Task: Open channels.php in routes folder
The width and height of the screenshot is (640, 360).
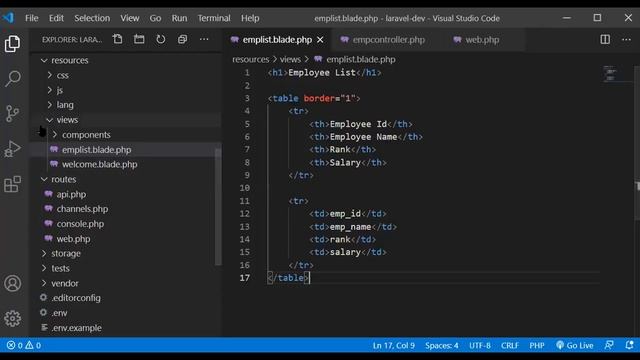Action: coord(82,209)
